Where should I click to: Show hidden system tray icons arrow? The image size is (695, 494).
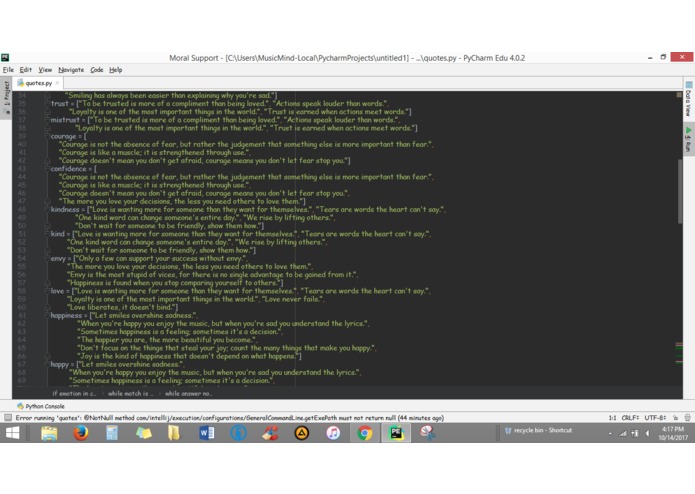pyautogui.click(x=610, y=433)
